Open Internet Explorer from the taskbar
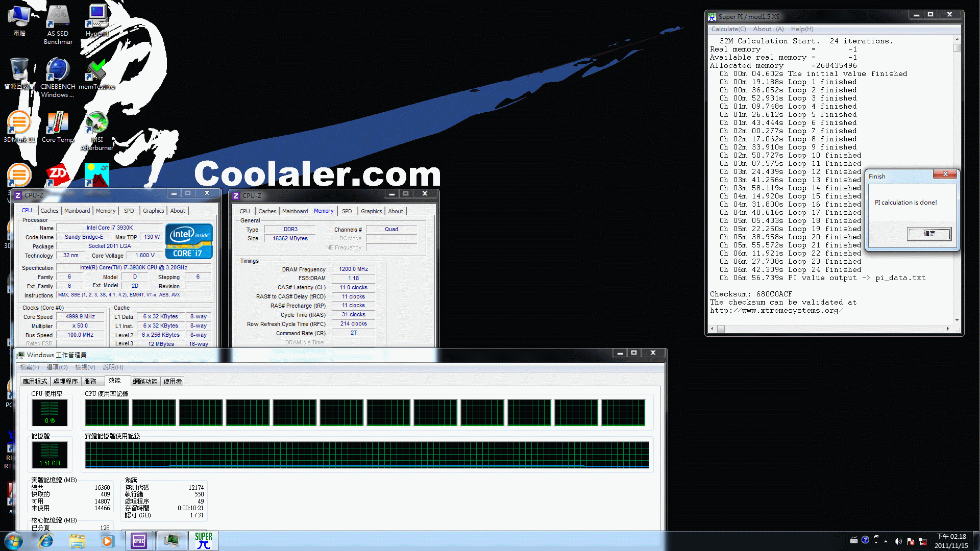Viewport: 980px width, 551px height. pyautogui.click(x=46, y=541)
